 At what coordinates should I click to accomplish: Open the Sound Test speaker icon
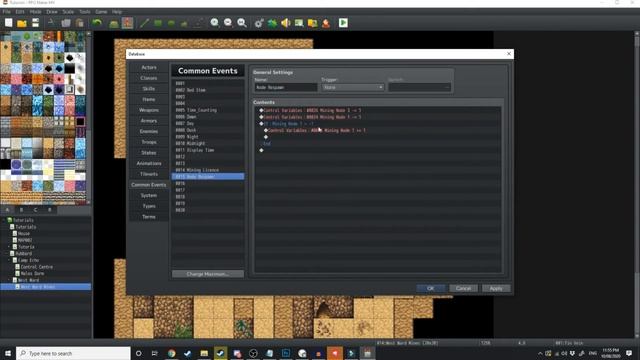tap(286, 23)
